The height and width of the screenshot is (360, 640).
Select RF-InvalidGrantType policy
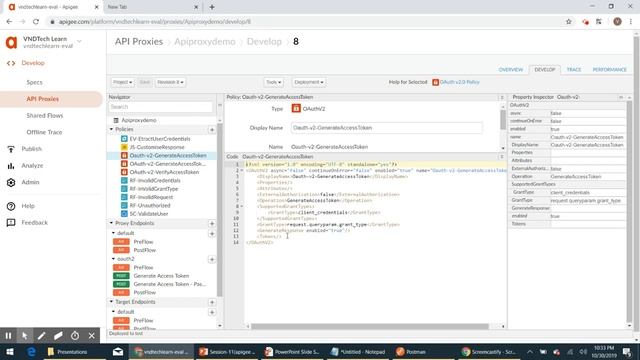coord(153,189)
